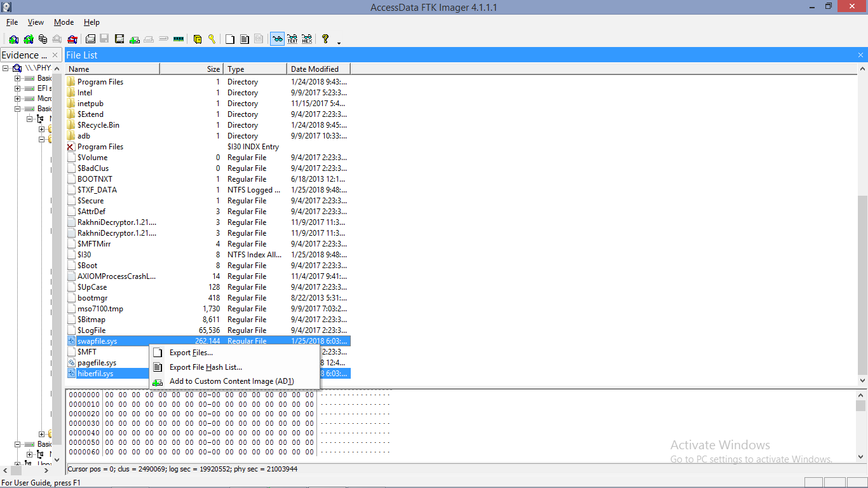Sort file list by Name column

coord(112,69)
